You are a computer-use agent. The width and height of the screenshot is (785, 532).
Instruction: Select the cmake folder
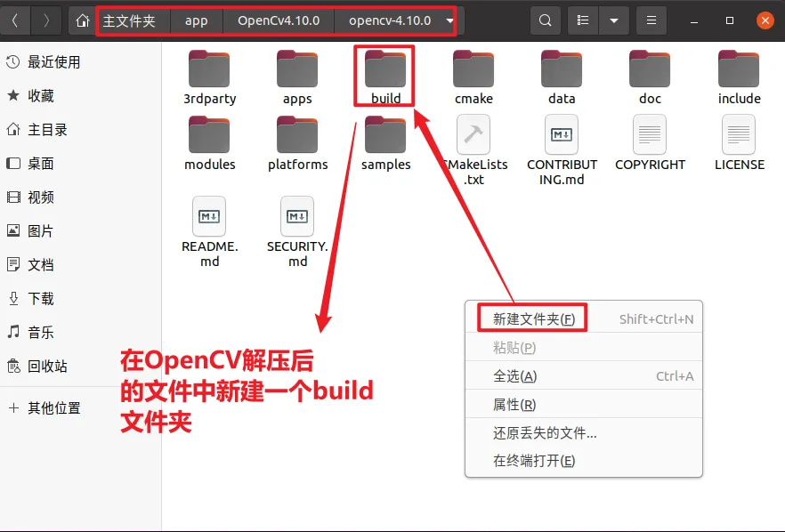(x=473, y=77)
